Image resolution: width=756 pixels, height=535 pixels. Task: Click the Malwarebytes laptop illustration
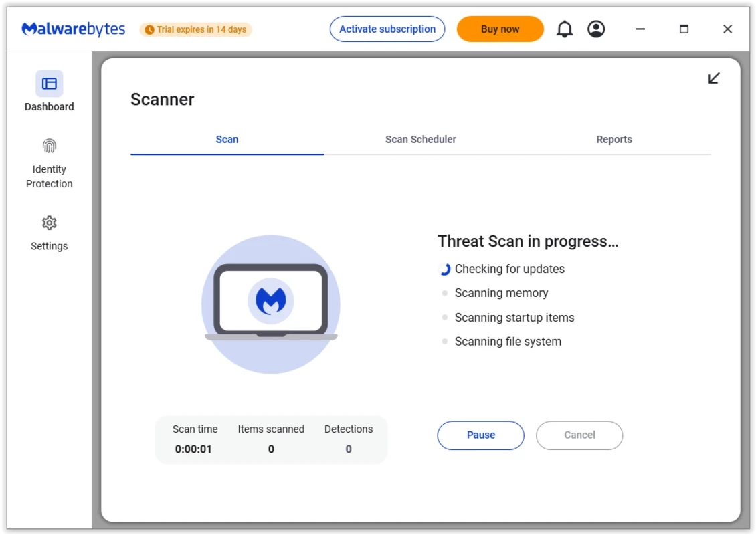pos(271,304)
